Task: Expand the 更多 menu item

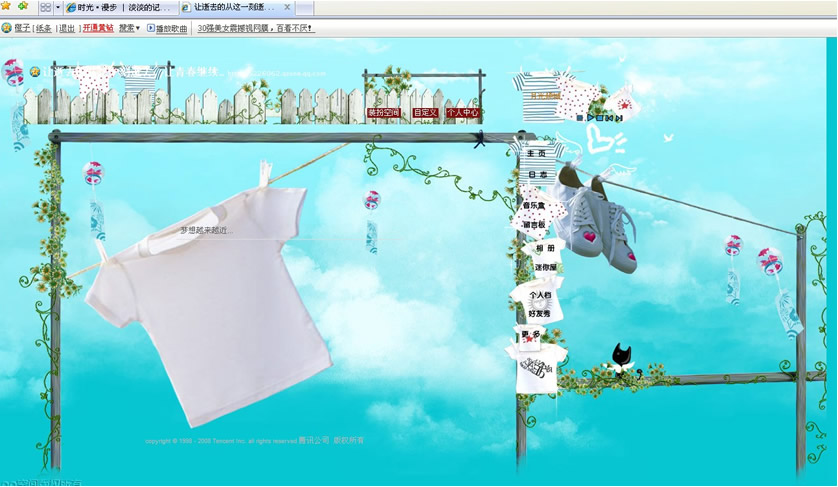Action: 530,334
